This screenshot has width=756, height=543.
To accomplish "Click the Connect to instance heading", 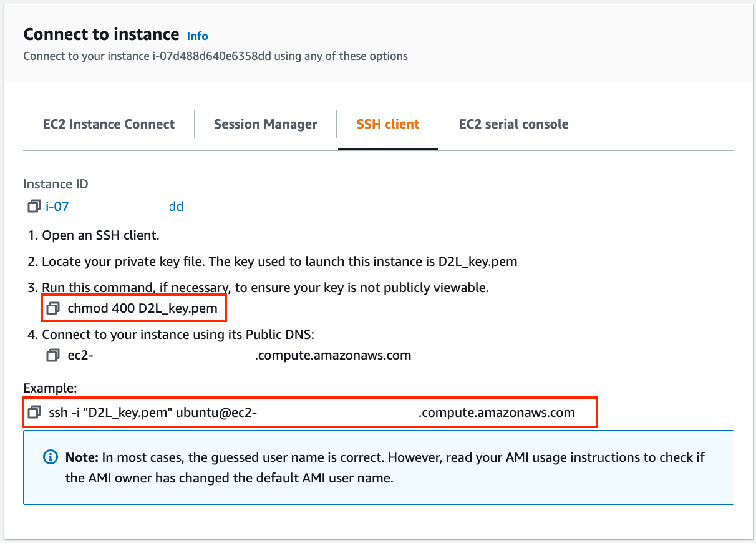I will [x=101, y=34].
